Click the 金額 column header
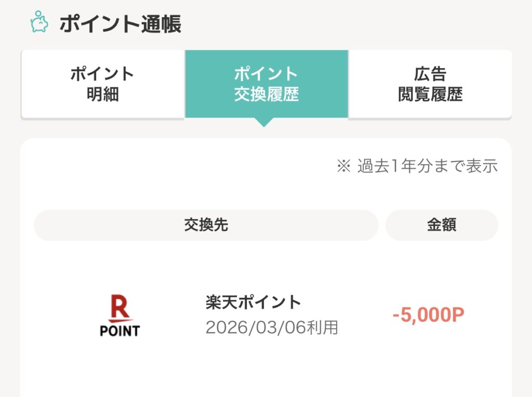Viewport: 532px width, 397px height. pos(442,225)
